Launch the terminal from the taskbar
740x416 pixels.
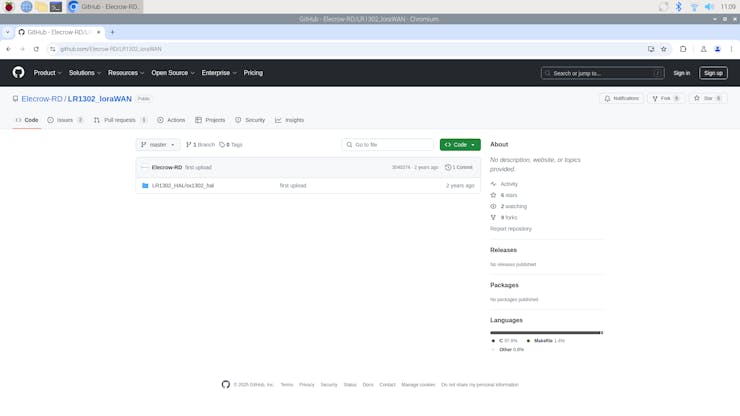click(56, 7)
